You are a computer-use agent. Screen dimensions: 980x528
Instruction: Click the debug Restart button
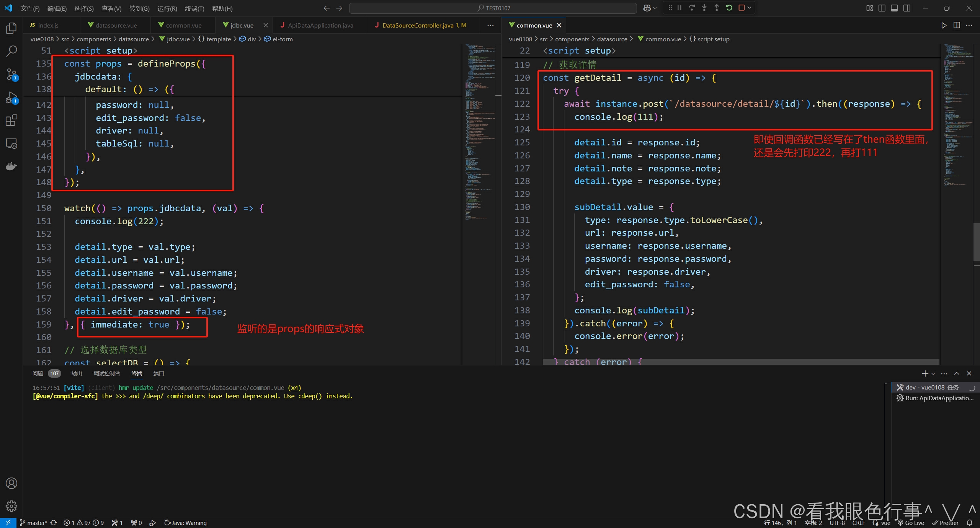tap(729, 8)
